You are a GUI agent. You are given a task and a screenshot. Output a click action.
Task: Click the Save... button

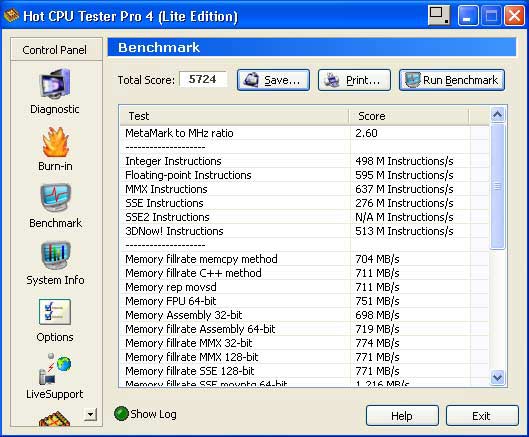click(273, 80)
